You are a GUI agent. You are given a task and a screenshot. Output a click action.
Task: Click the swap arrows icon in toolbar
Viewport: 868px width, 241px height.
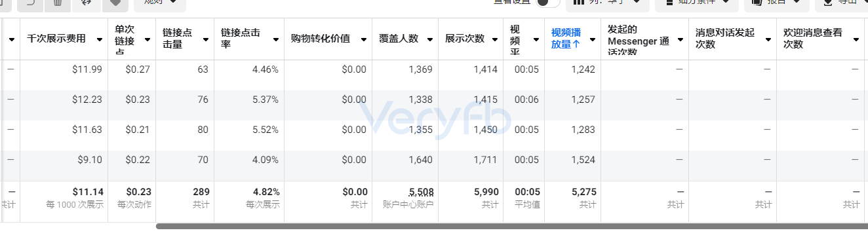click(87, 3)
